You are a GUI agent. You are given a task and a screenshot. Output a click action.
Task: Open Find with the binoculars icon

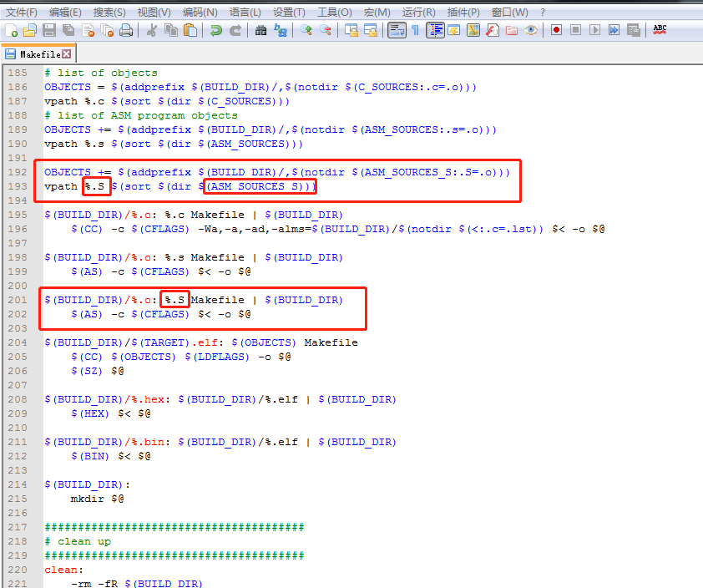click(260, 30)
